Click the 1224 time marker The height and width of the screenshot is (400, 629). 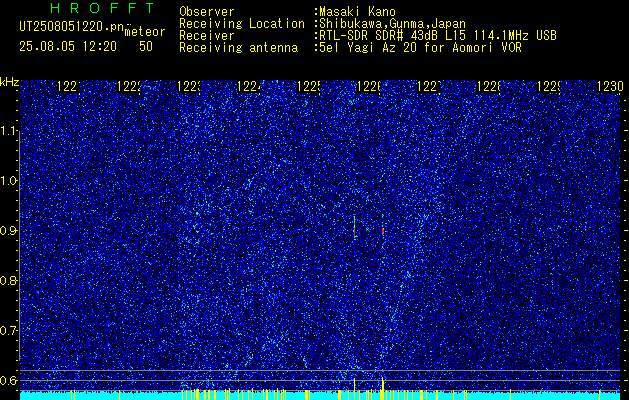click(x=249, y=86)
